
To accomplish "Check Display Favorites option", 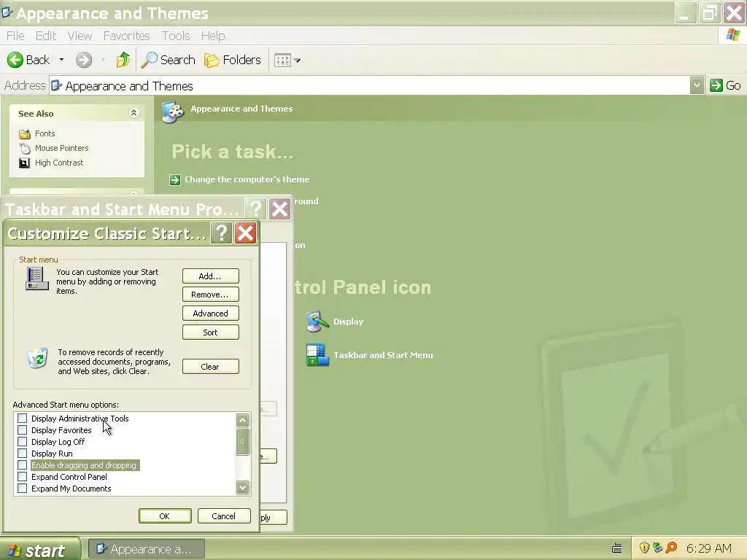I will [x=22, y=430].
